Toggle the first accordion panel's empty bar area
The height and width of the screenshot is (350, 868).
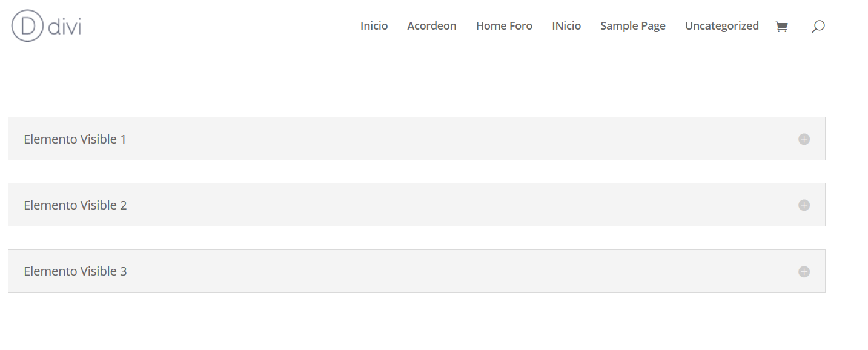460,139
